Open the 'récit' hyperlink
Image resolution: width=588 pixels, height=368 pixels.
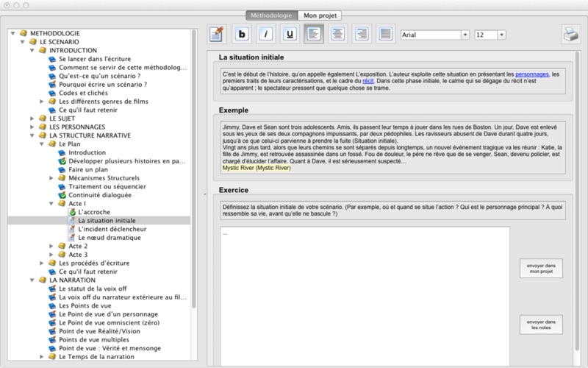click(368, 81)
